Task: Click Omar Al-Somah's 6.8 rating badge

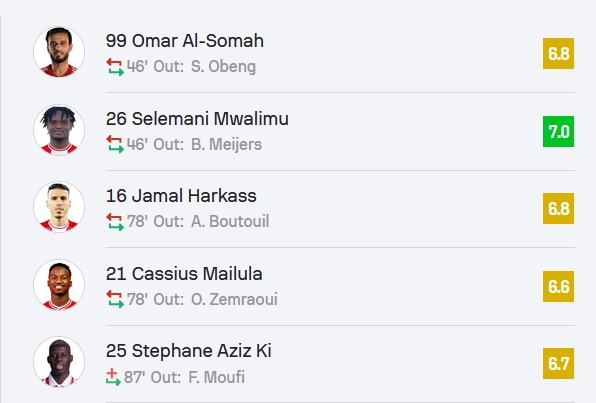Action: point(558,54)
